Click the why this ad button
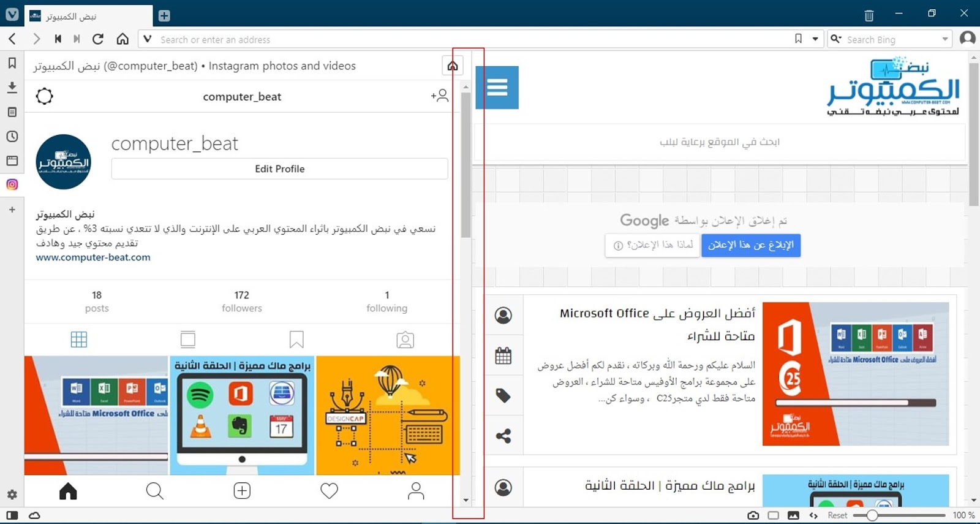Image resolution: width=980 pixels, height=524 pixels. 652,245
